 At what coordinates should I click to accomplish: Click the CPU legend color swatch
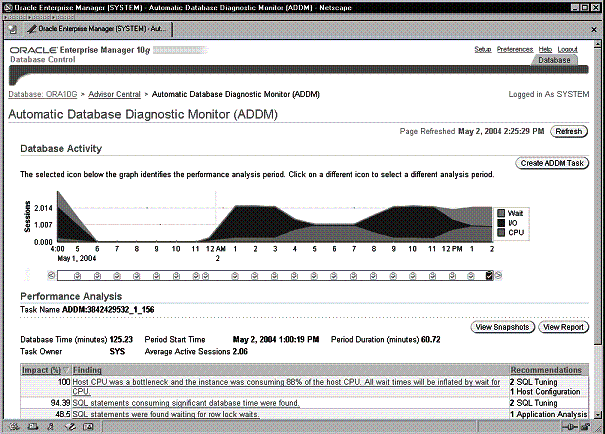pos(501,232)
